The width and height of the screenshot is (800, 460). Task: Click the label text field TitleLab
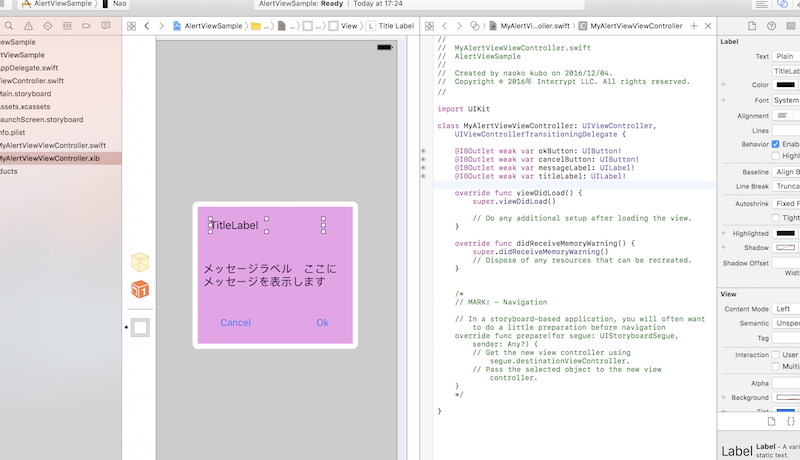[x=786, y=71]
